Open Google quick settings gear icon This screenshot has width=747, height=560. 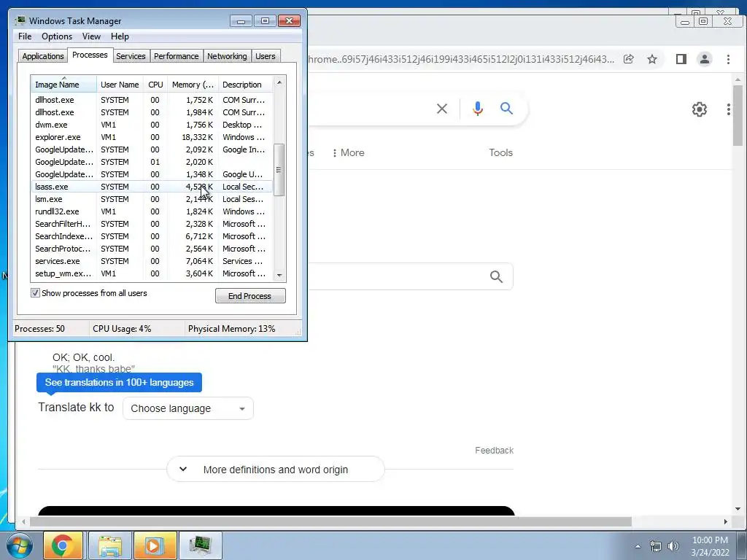click(699, 109)
